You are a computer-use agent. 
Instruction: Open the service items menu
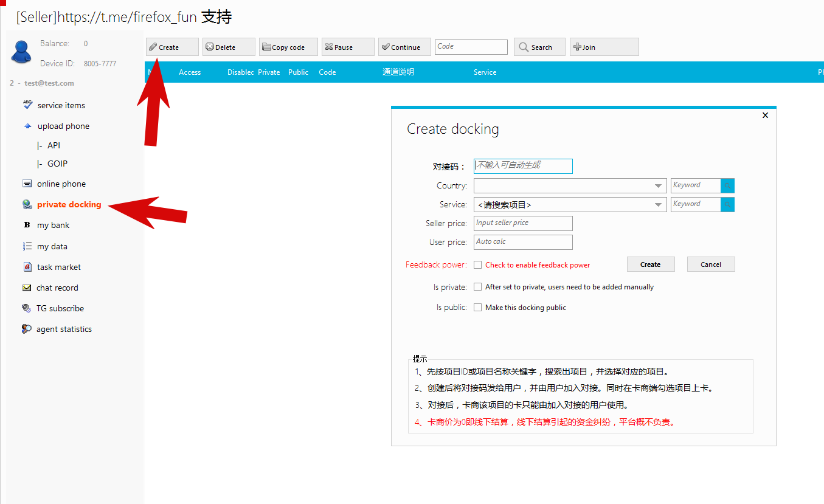coord(61,105)
